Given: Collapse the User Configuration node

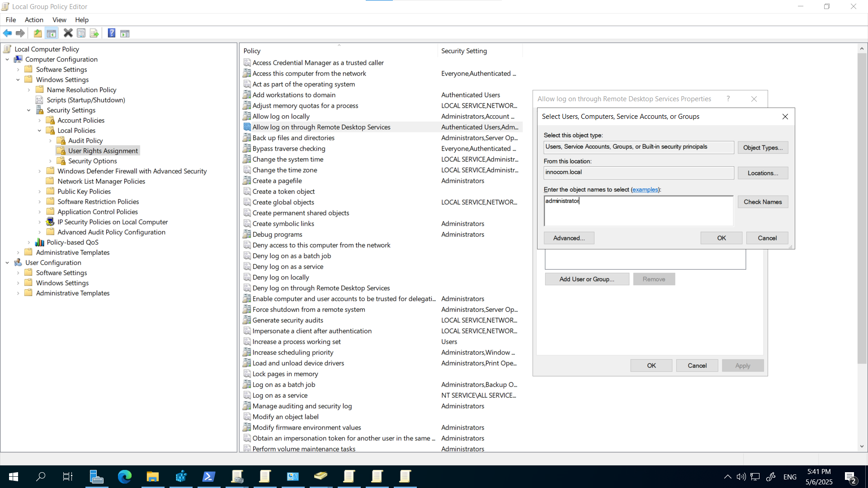Looking at the screenshot, I should (x=7, y=263).
